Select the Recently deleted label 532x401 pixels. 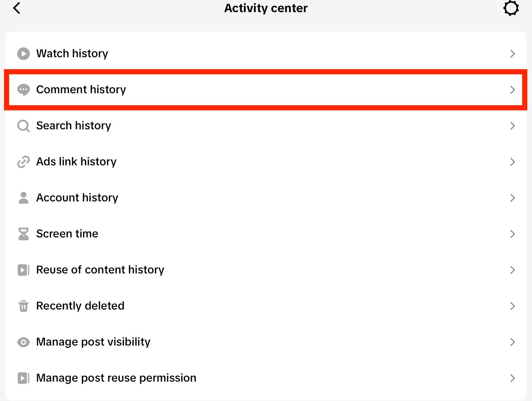[80, 306]
